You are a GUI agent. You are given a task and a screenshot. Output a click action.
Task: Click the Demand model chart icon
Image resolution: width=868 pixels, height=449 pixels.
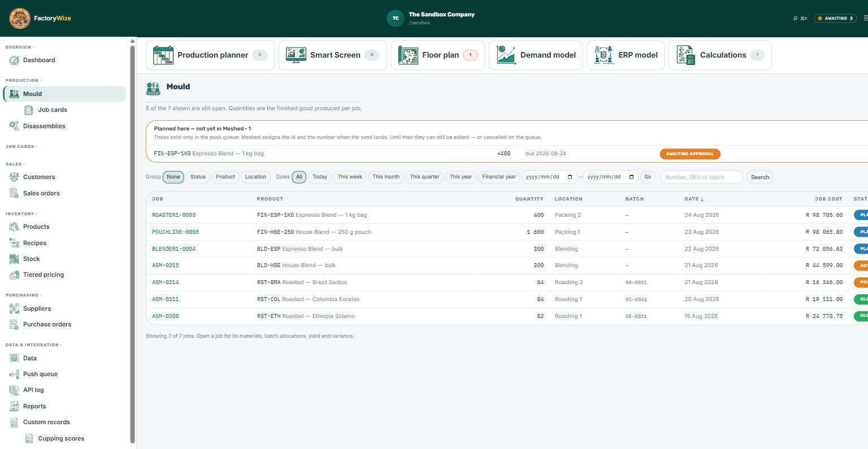pos(506,55)
